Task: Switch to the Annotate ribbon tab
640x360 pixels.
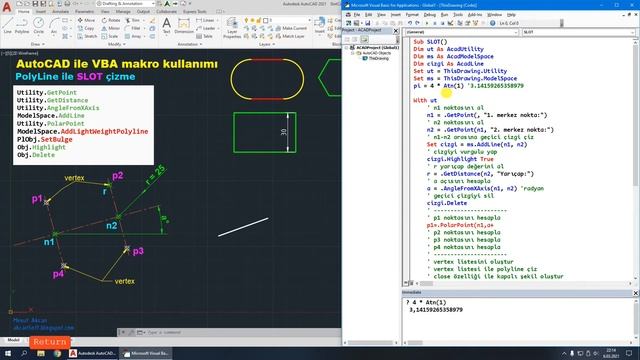Action: (x=60, y=11)
